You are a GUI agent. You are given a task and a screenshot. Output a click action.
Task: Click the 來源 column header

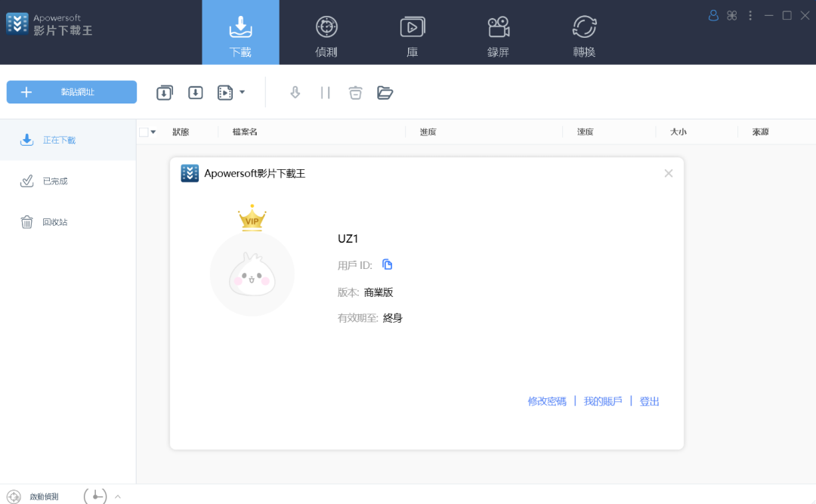click(x=760, y=132)
